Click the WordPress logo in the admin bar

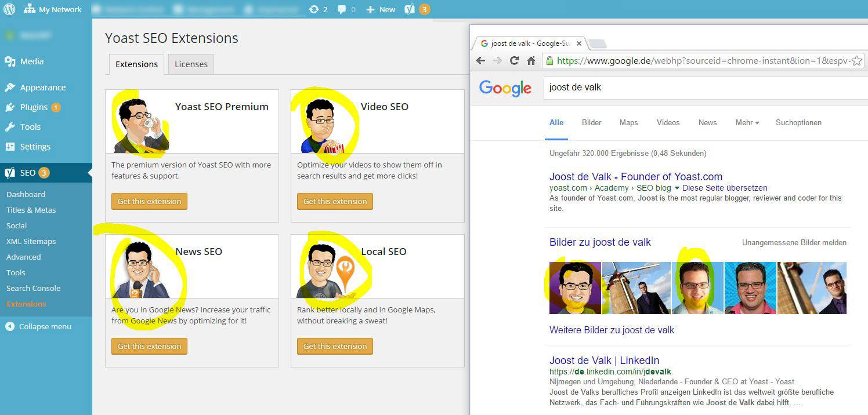[9, 9]
